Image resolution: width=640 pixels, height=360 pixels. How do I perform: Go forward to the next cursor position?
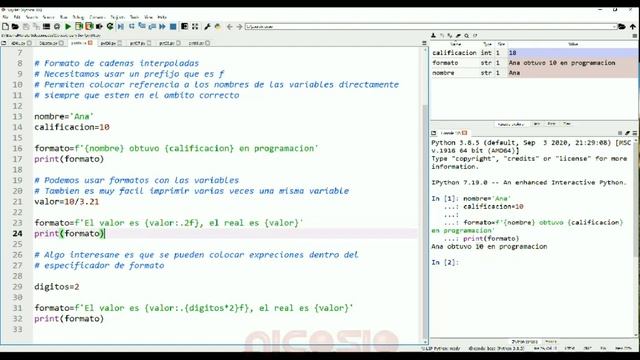point(240,27)
